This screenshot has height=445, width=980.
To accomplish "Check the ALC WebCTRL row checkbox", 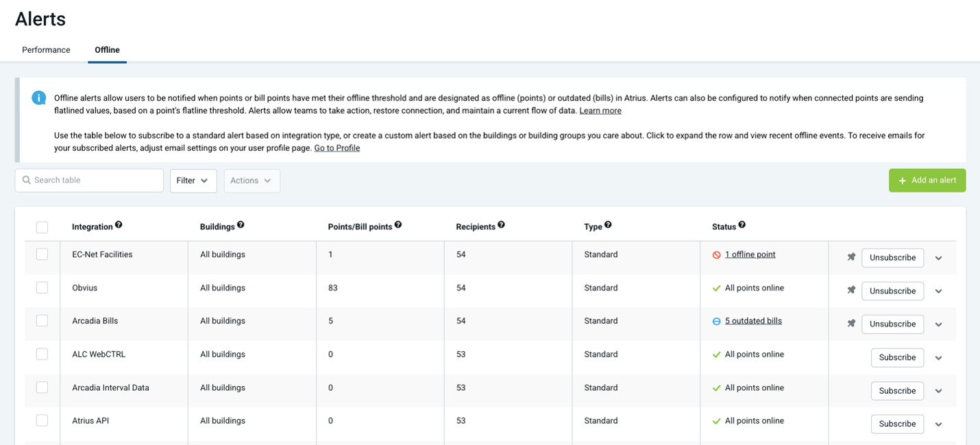I will coord(42,354).
